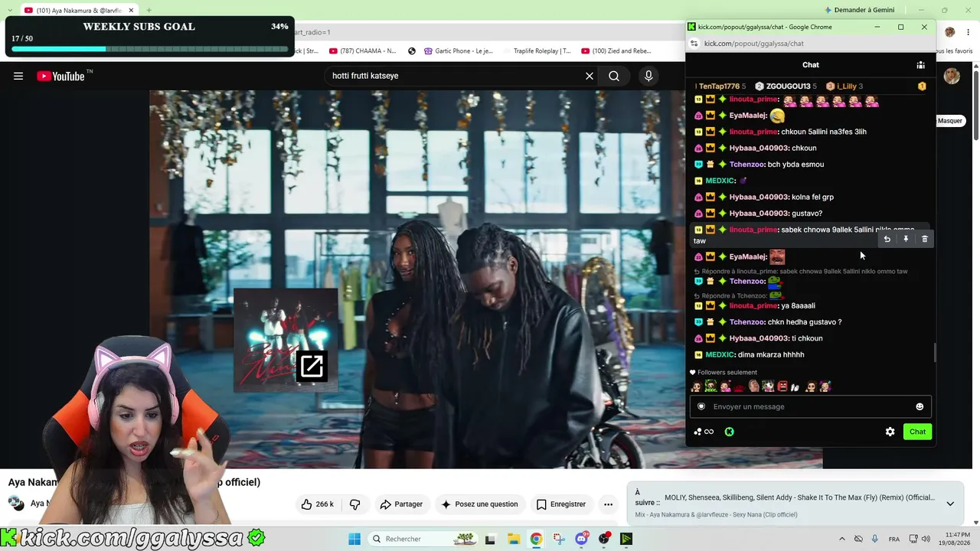Send message with green Chat button
Image resolution: width=980 pixels, height=551 pixels.
coord(917,432)
